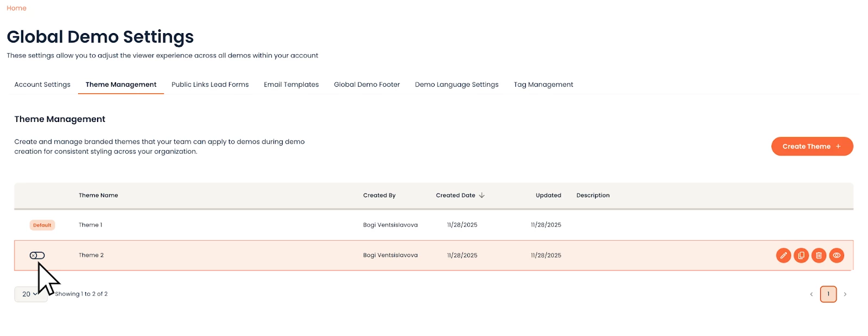Click the Home breadcrumb link
Viewport: 868px width, 336px height.
coord(16,8)
